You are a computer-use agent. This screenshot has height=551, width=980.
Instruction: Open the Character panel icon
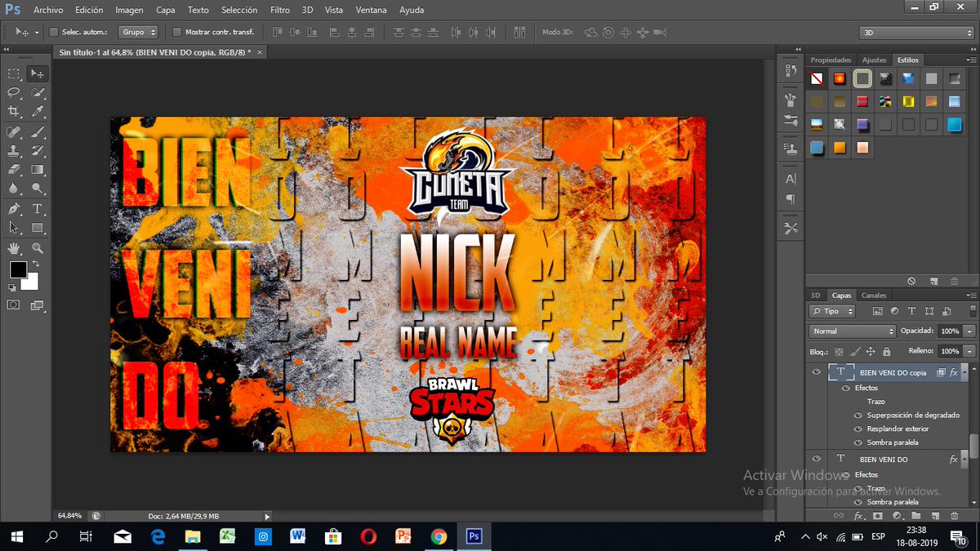click(x=790, y=179)
